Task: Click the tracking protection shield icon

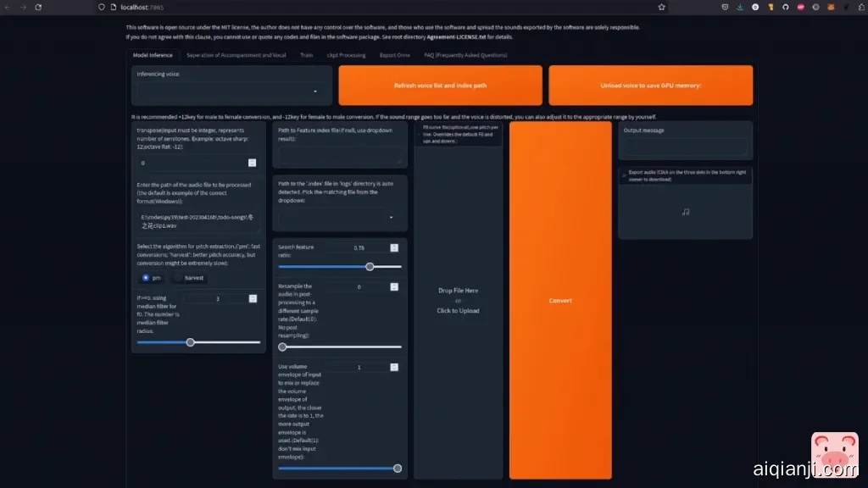Action: [x=102, y=7]
